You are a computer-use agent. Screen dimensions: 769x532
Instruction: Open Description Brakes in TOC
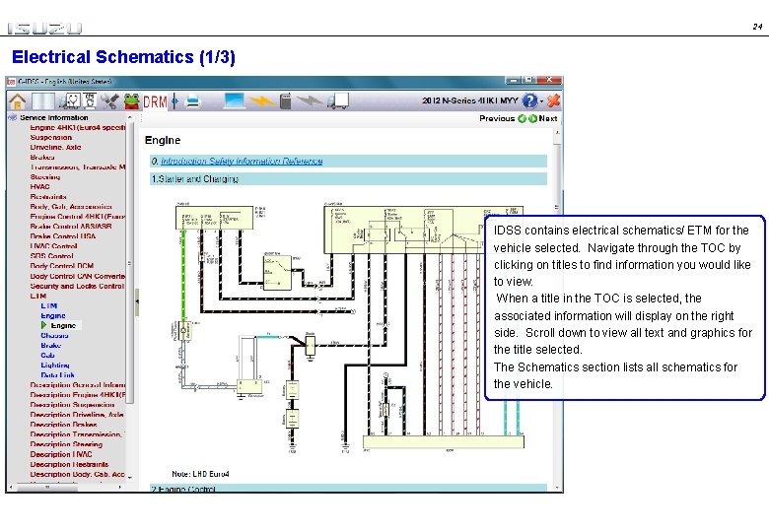tap(63, 425)
